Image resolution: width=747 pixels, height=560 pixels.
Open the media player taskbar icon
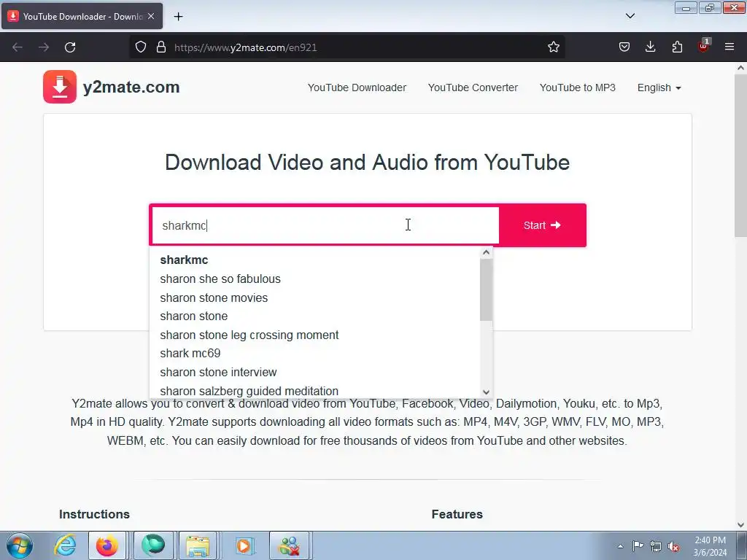pos(244,545)
